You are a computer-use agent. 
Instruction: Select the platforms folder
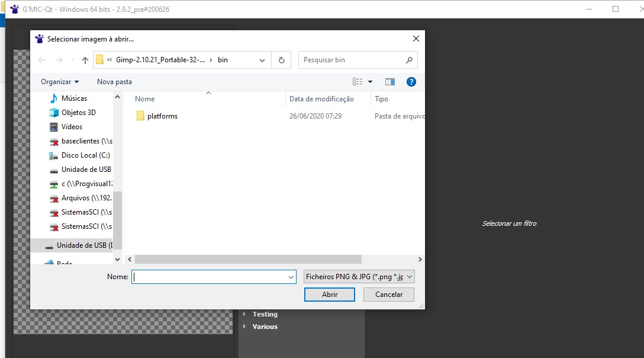coord(162,116)
